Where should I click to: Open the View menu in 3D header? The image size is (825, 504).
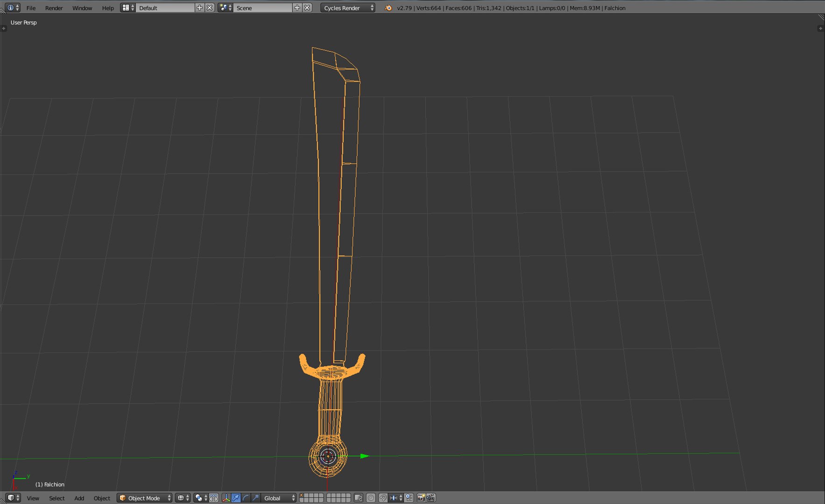click(33, 498)
